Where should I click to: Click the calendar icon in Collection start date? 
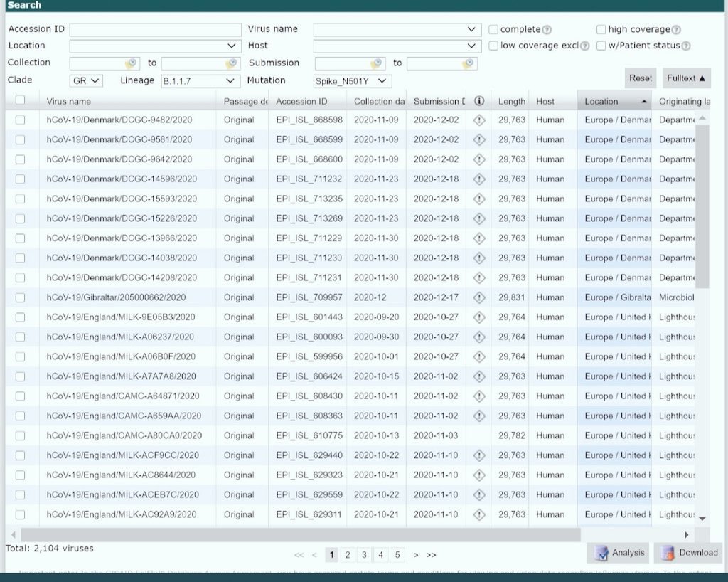pyautogui.click(x=131, y=63)
